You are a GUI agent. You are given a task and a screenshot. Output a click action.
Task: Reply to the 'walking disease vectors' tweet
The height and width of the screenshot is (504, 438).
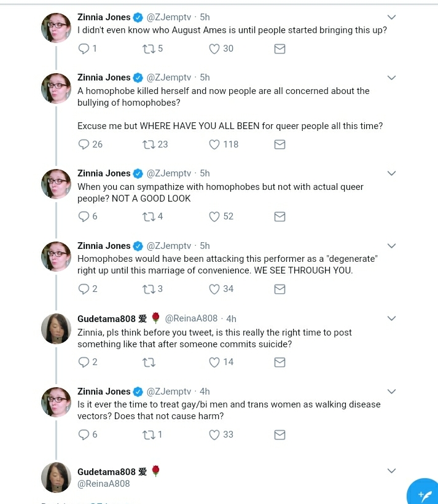click(84, 435)
